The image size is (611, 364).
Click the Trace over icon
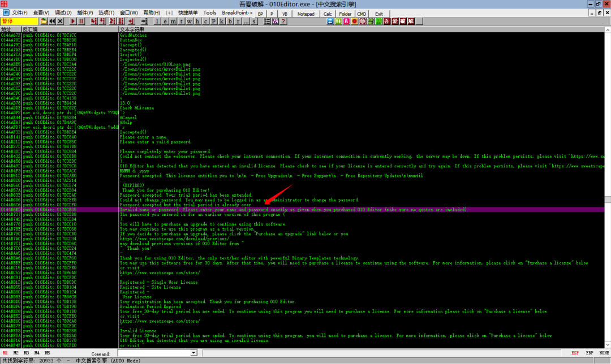coord(121,21)
